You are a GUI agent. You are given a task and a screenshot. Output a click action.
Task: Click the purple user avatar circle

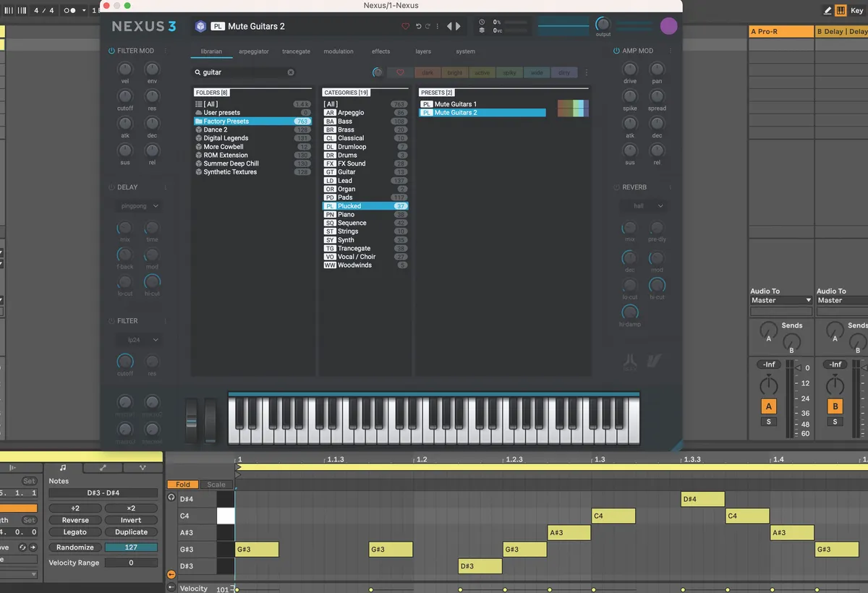[669, 26]
